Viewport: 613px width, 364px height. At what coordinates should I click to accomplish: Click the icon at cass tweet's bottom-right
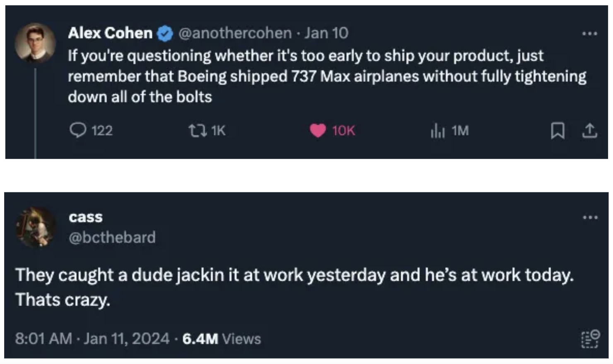coord(590,339)
